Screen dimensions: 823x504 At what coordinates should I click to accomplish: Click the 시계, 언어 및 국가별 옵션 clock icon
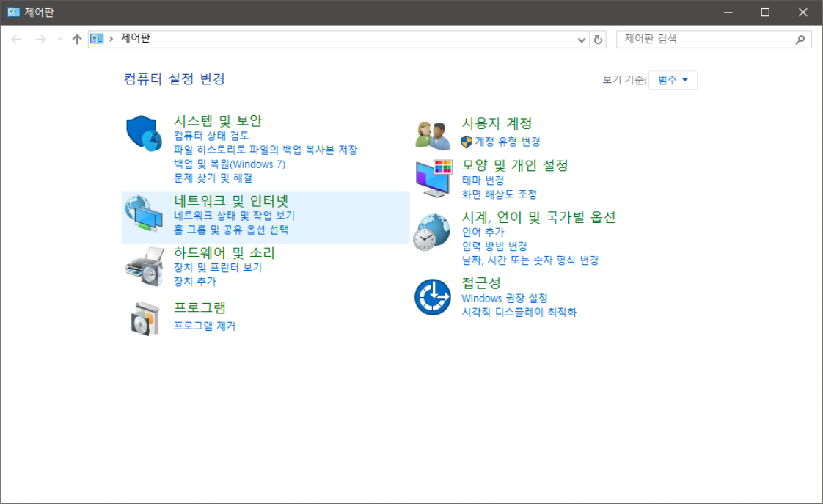(433, 231)
